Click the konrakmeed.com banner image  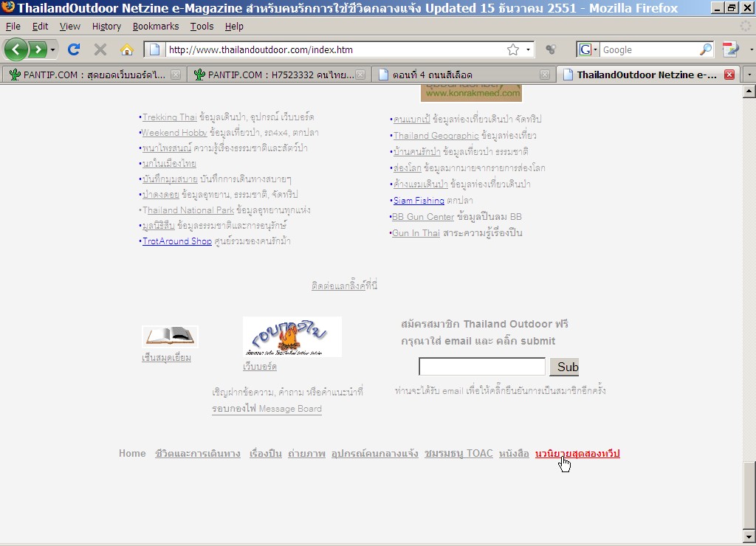472,94
